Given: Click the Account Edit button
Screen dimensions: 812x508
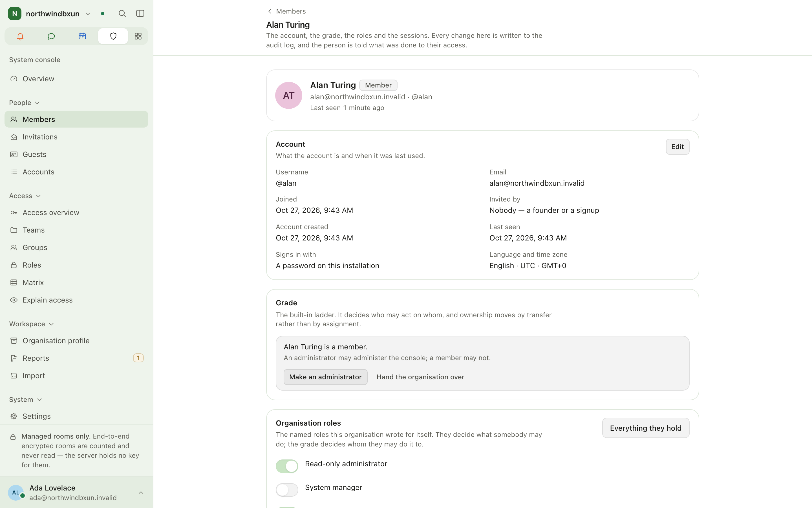Looking at the screenshot, I should pyautogui.click(x=678, y=147).
